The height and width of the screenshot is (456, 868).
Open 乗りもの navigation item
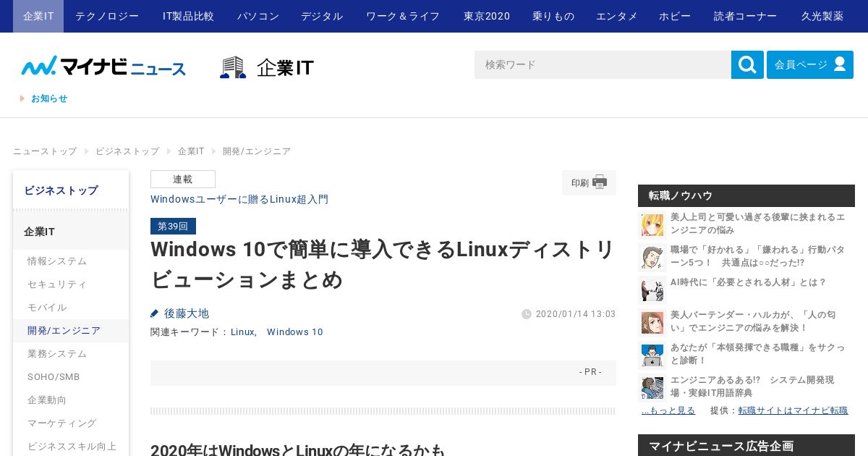(553, 16)
